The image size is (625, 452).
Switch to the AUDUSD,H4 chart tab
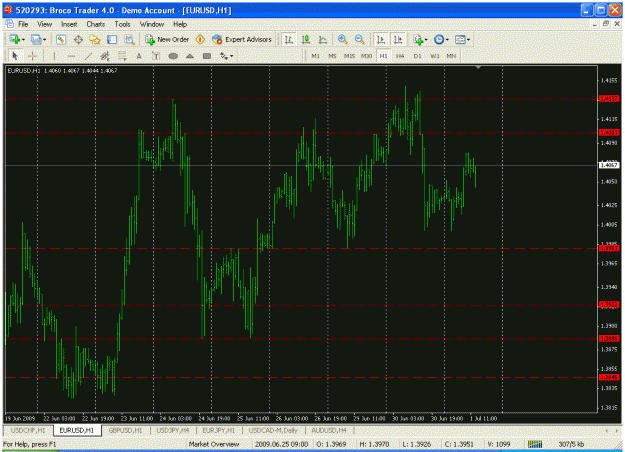(329, 430)
